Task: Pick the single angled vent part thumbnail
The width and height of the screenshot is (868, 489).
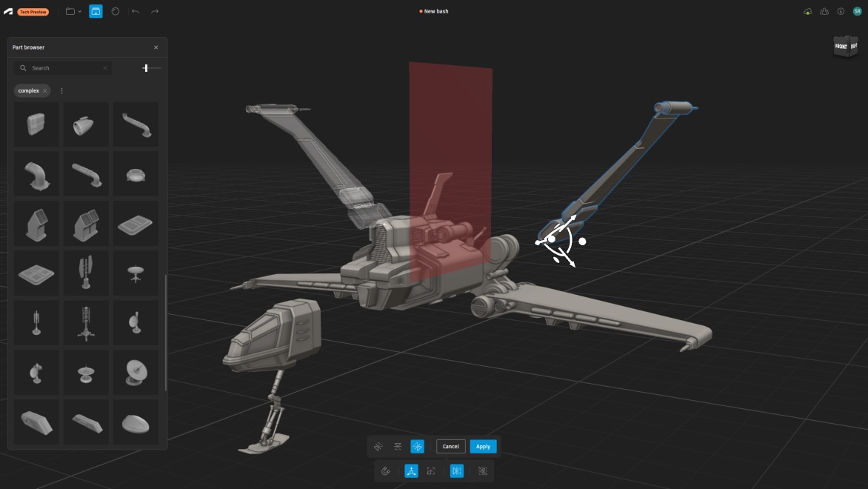Action: click(36, 224)
